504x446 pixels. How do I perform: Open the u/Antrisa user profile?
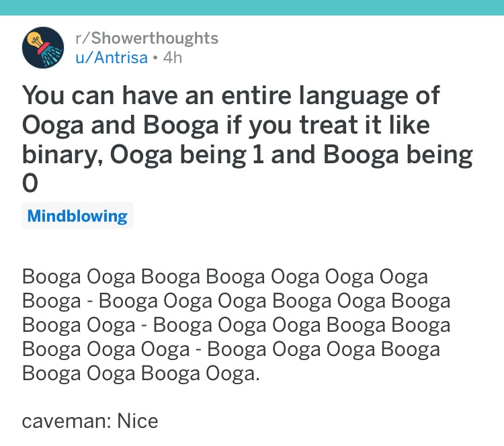(112, 58)
